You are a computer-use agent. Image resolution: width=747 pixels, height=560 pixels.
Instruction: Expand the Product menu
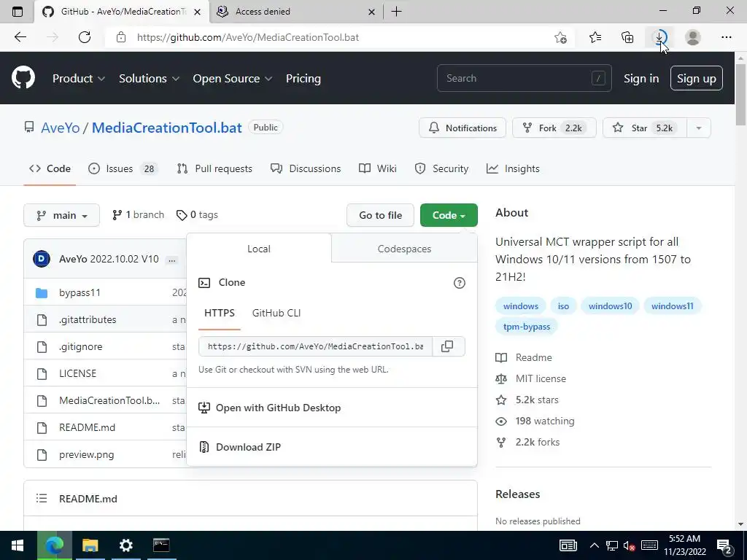coord(79,79)
